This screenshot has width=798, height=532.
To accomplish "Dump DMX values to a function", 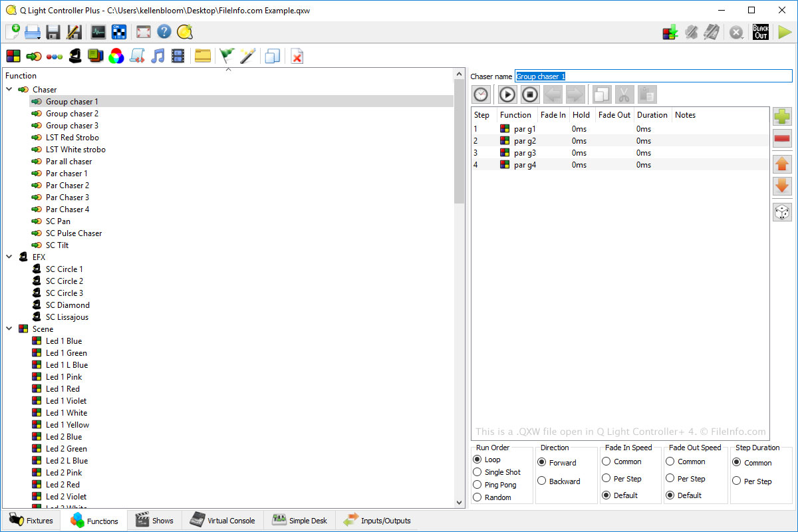I will tap(670, 32).
